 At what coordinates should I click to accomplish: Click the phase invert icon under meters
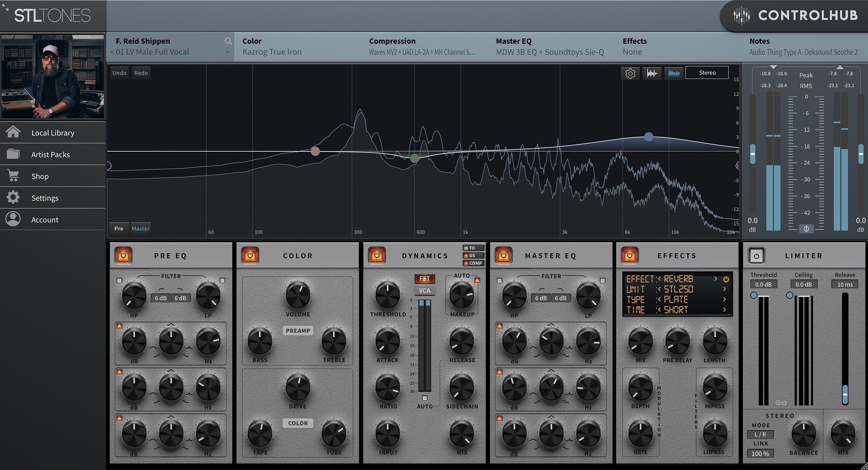pyautogui.click(x=806, y=228)
